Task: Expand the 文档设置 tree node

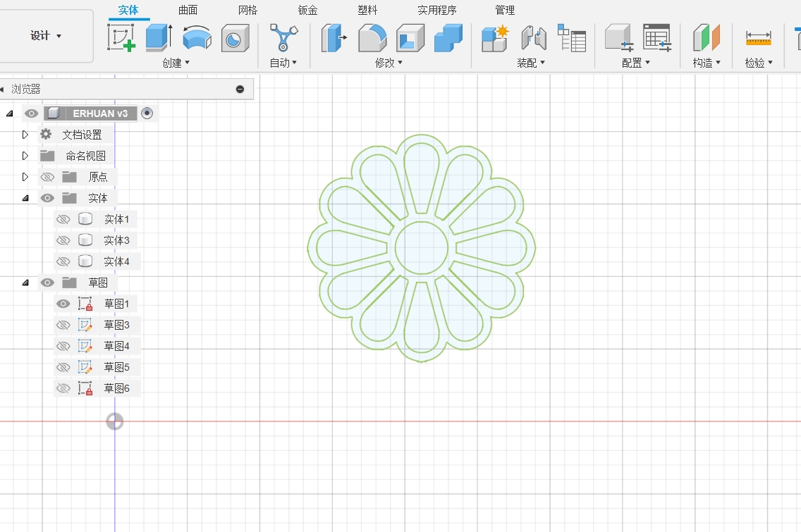Action: (x=25, y=135)
